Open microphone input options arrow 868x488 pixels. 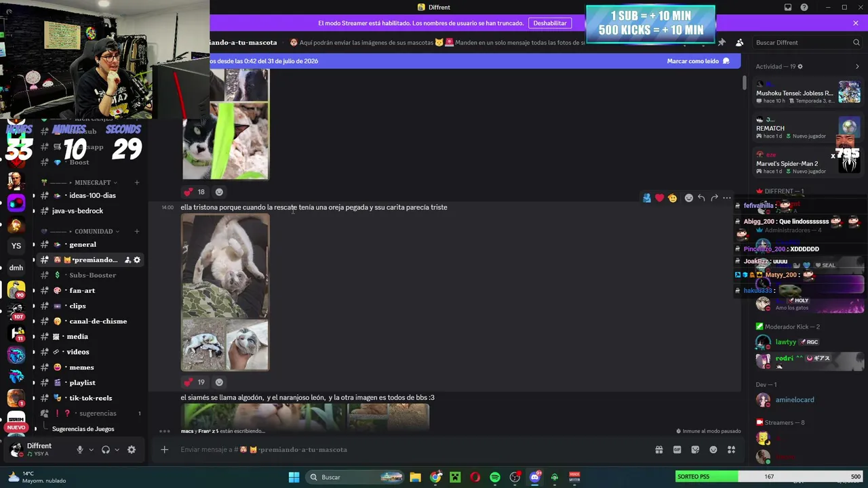91,449
